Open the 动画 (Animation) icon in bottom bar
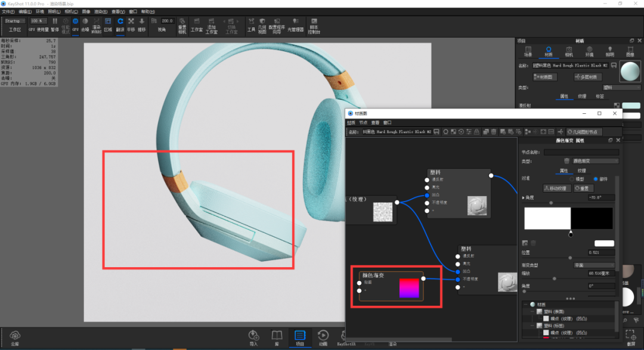The width and height of the screenshot is (644, 350). [323, 336]
